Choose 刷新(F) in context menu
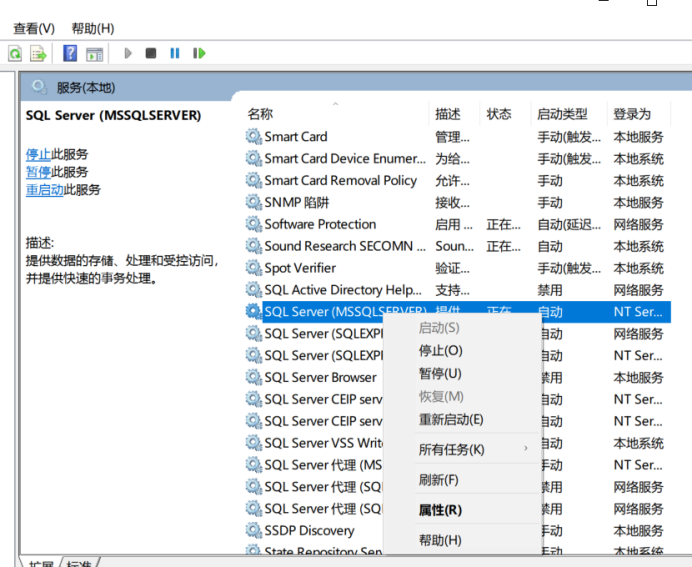Image resolution: width=692 pixels, height=567 pixels. 438,480
